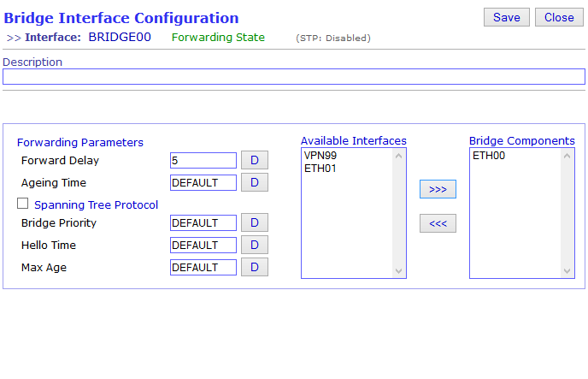
Task: Select ETH01 in Available Interfaces
Action: click(x=320, y=169)
